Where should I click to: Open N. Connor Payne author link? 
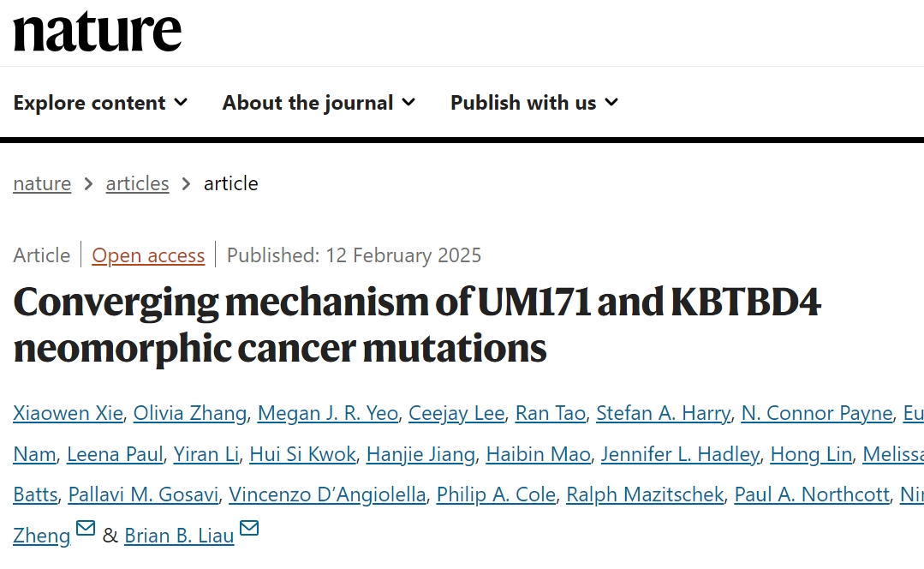click(x=817, y=413)
